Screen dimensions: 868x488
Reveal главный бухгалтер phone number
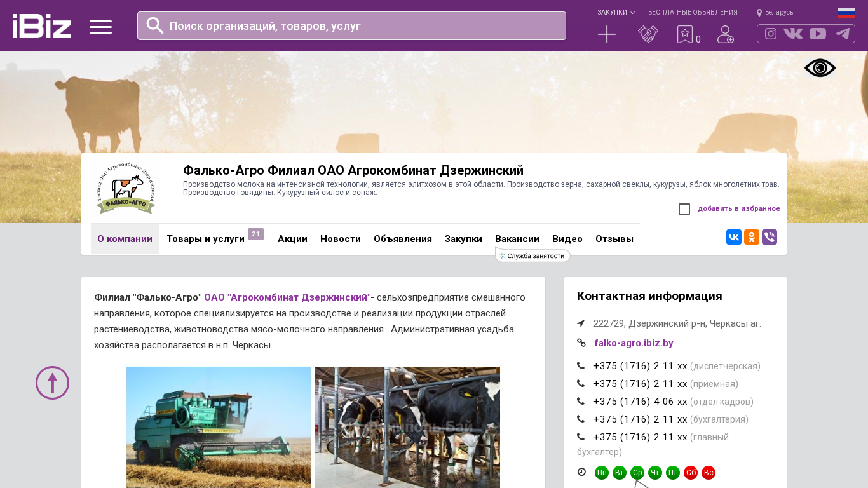(x=640, y=437)
